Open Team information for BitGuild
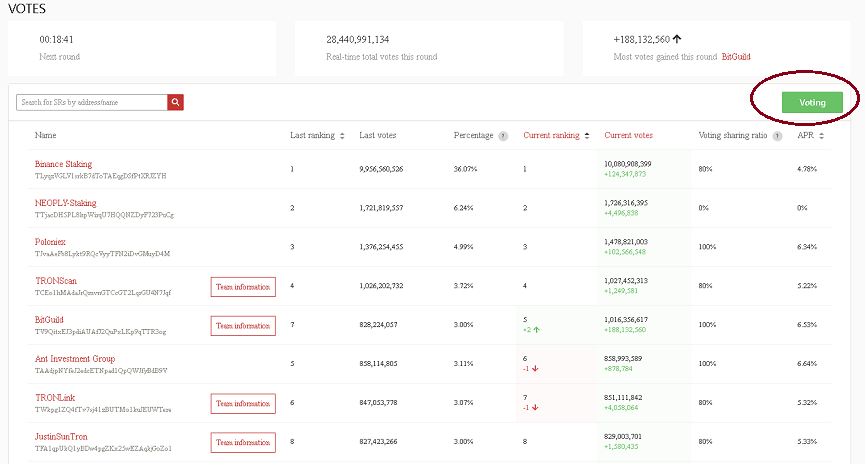Viewport: 865px width, 464px height. 243,326
